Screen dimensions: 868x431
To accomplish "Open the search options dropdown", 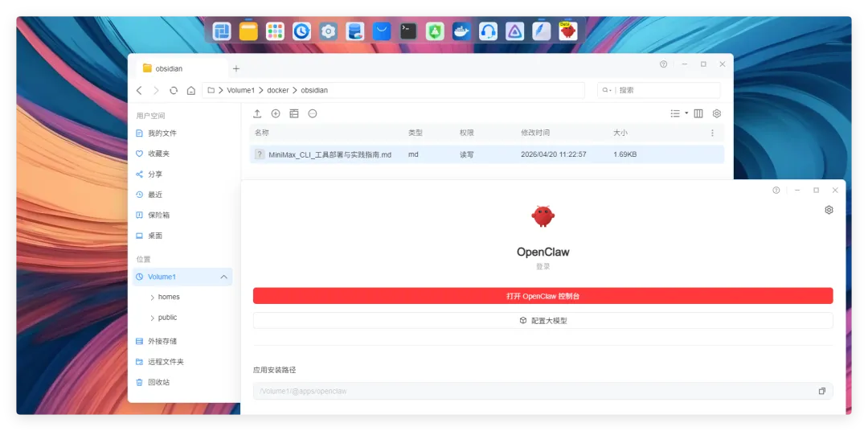I will (x=608, y=90).
